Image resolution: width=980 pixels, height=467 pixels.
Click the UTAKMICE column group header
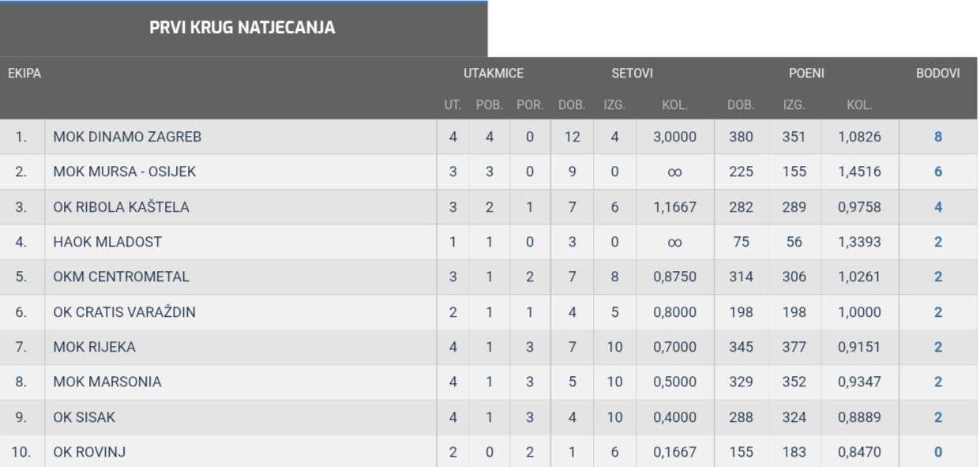[494, 73]
